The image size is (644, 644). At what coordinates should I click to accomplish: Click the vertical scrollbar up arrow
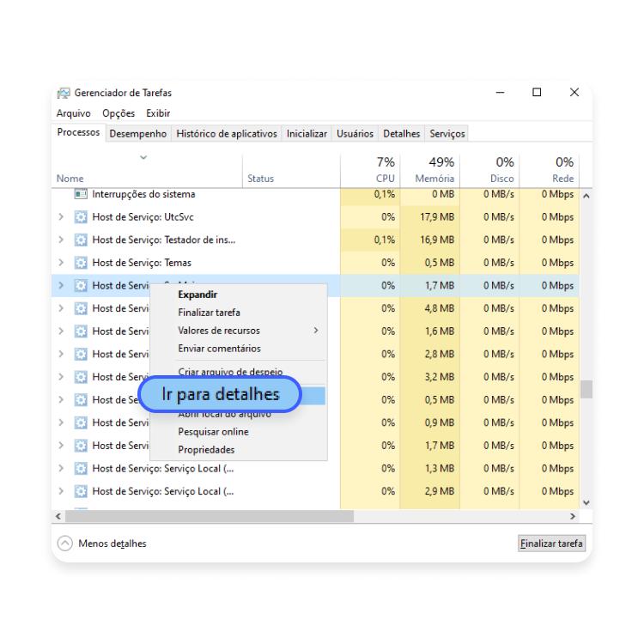tap(586, 196)
